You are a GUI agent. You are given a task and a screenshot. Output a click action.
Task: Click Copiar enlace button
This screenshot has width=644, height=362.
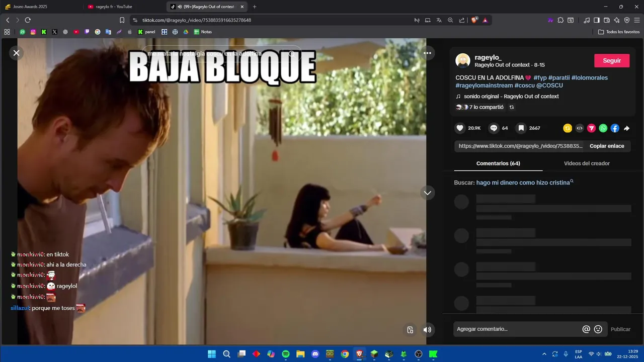tap(607, 146)
